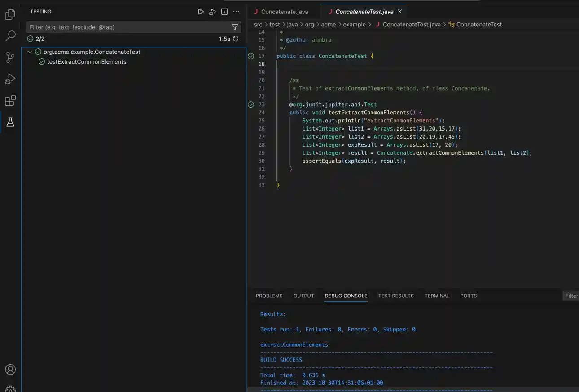
Task: Open More Actions in the Testing panel
Action: point(236,11)
